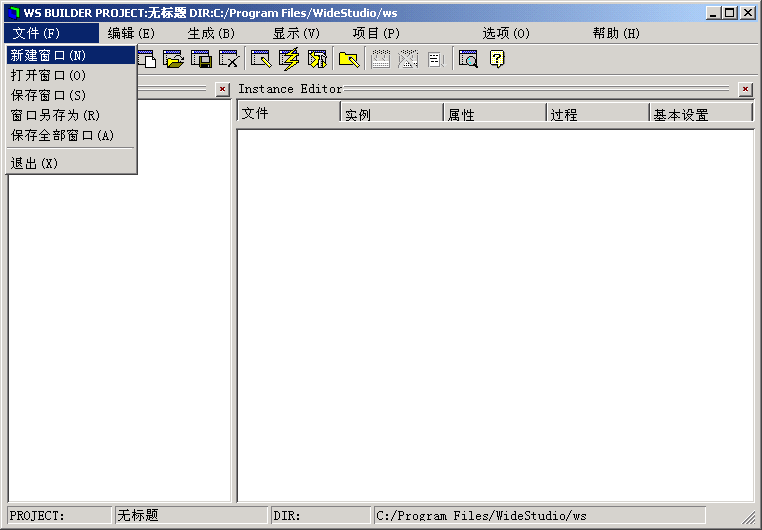The height and width of the screenshot is (530, 762).
Task: Click the grayed-out crossed window icon
Action: coord(408,59)
